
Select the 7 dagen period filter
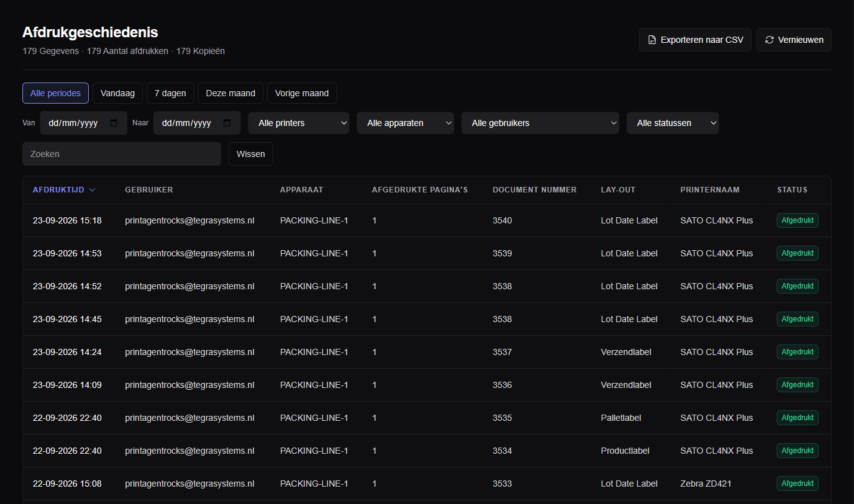click(170, 93)
